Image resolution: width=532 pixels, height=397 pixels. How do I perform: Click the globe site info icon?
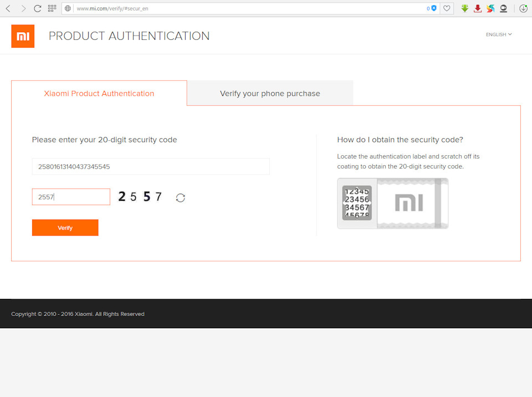[68, 8]
